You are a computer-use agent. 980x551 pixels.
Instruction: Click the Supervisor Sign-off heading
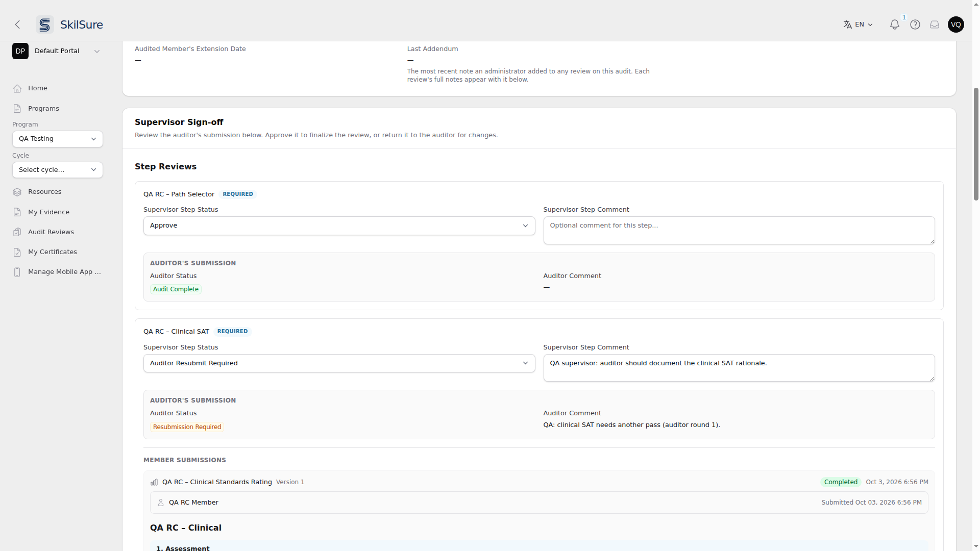pyautogui.click(x=179, y=122)
